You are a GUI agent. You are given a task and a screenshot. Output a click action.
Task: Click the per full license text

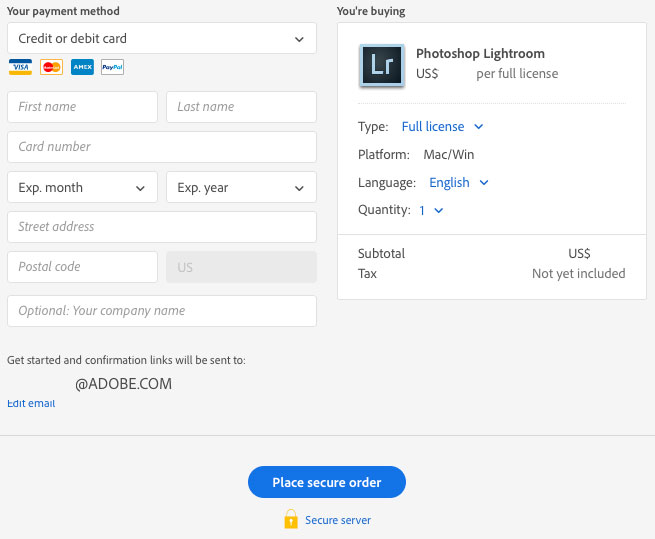pyautogui.click(x=517, y=74)
